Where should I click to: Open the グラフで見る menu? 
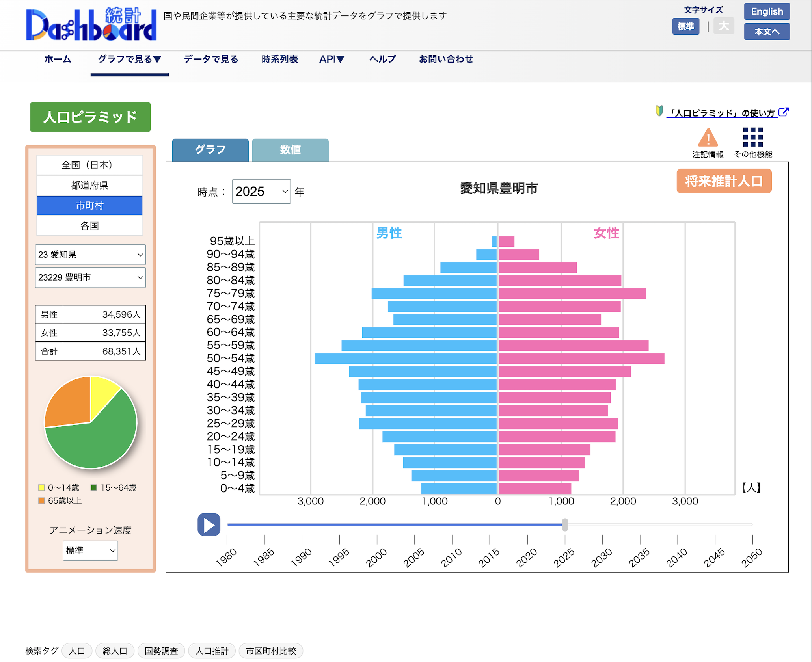129,59
